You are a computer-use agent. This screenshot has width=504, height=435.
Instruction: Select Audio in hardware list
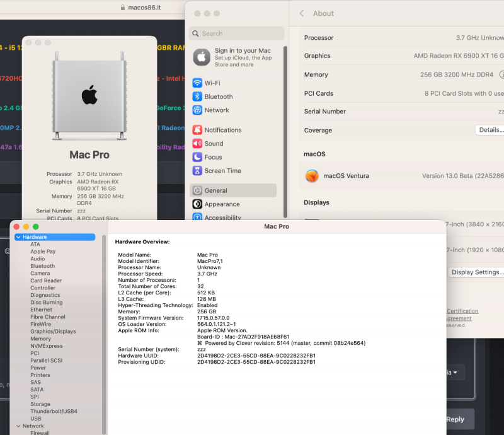click(38, 258)
